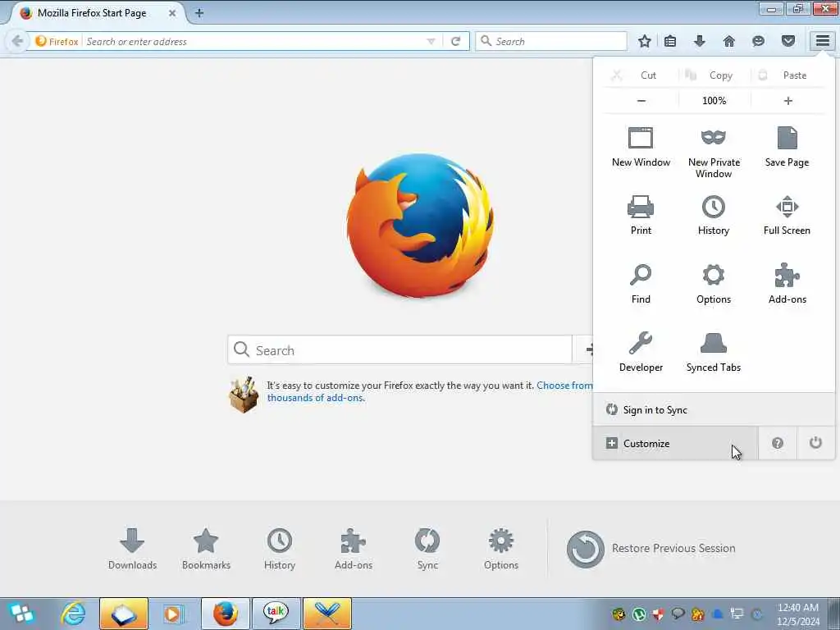Zoom in with the plus button
The width and height of the screenshot is (840, 630).
coord(788,101)
